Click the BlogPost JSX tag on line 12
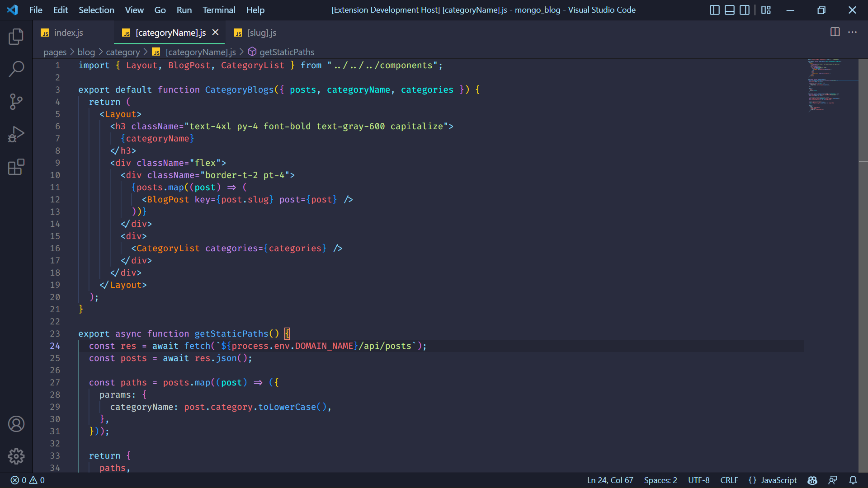Screen dimensions: 868x488 point(168,199)
